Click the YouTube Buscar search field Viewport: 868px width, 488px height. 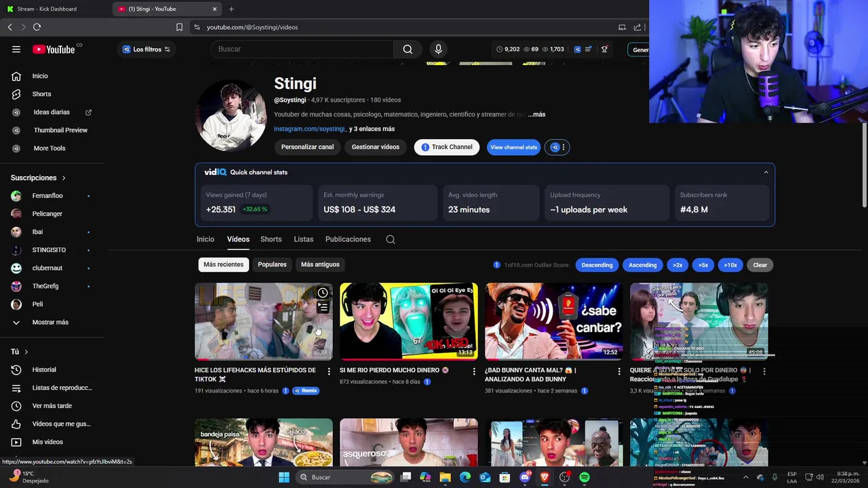click(302, 49)
